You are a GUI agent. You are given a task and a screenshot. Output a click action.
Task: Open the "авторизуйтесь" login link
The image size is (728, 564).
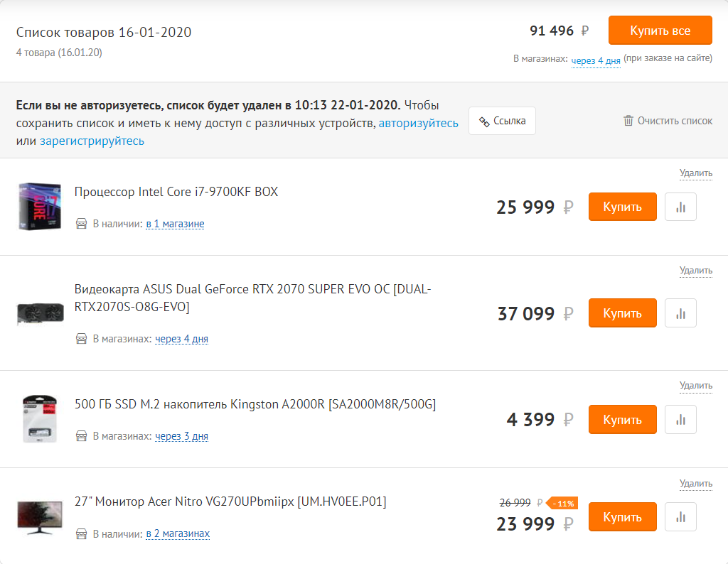coord(418,124)
